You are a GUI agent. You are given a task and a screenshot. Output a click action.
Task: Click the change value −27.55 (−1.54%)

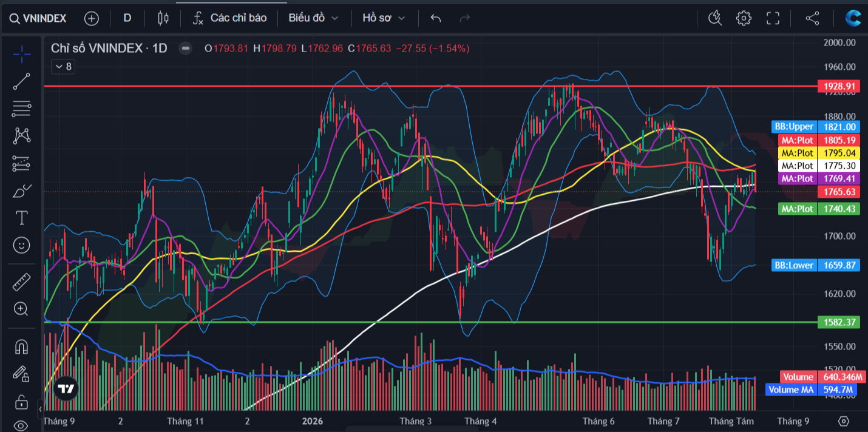click(x=432, y=49)
